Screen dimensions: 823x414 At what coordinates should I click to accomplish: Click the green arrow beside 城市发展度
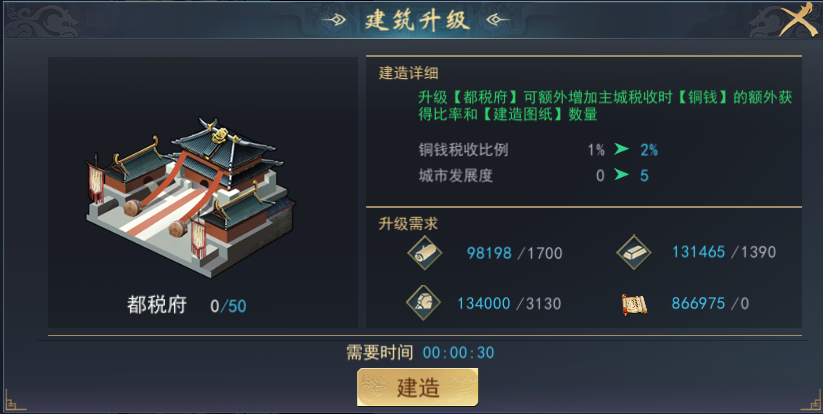tap(621, 175)
